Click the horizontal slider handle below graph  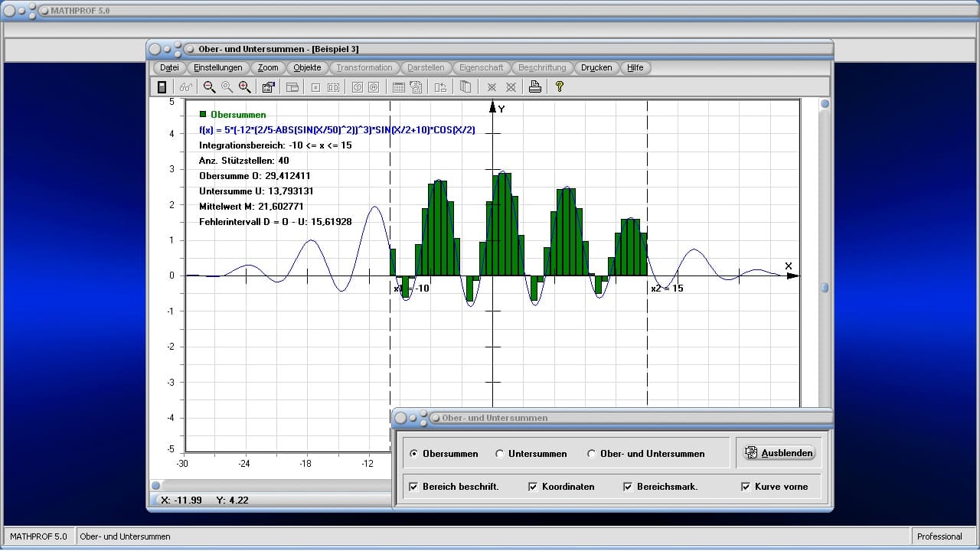[155, 485]
